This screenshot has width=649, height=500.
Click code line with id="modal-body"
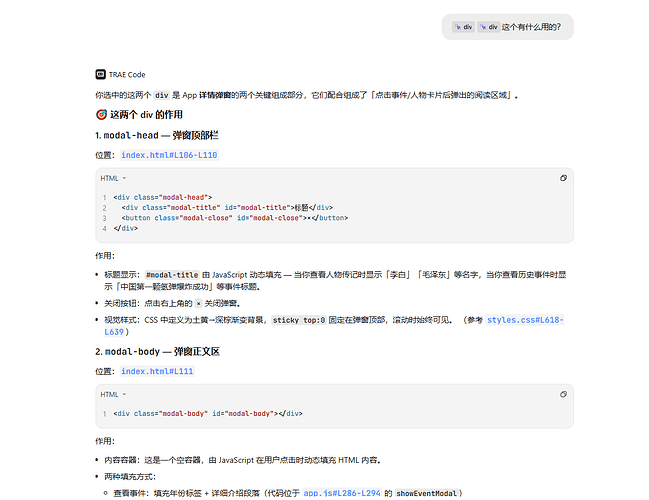208,413
